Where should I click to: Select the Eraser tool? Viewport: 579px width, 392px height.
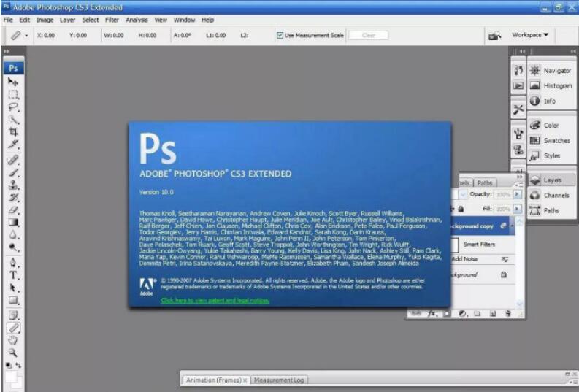coord(13,210)
